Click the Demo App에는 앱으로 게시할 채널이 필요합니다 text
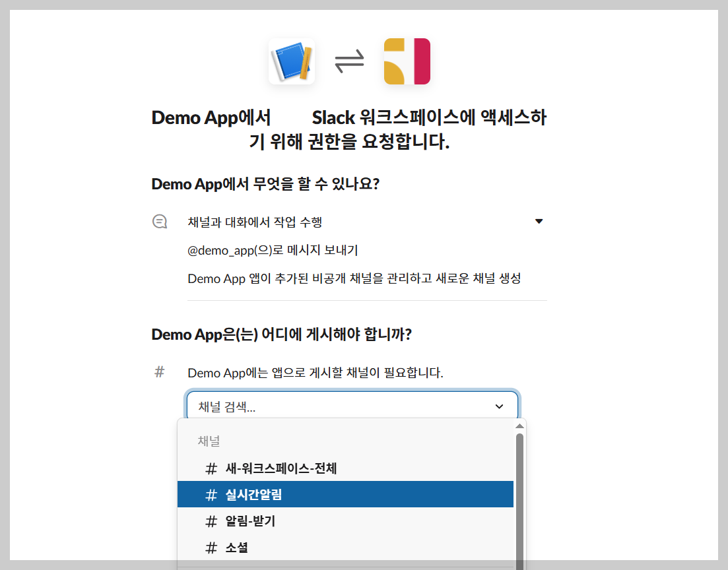 pos(315,373)
